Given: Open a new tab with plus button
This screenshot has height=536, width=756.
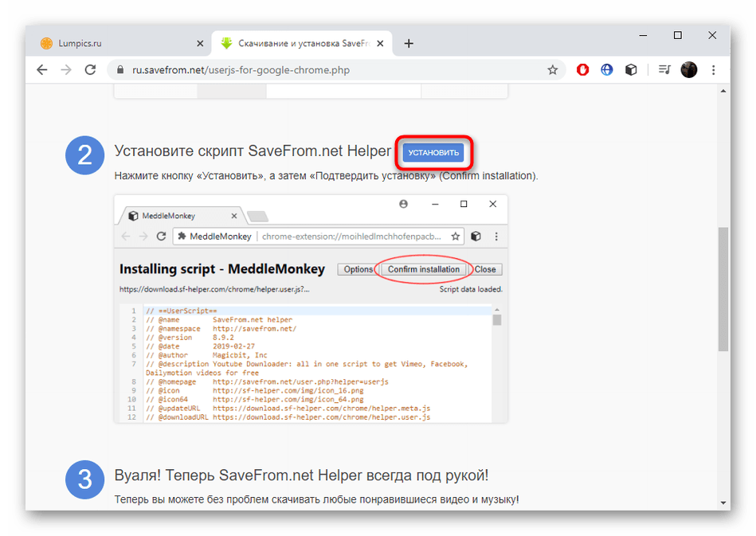Looking at the screenshot, I should pyautogui.click(x=409, y=43).
